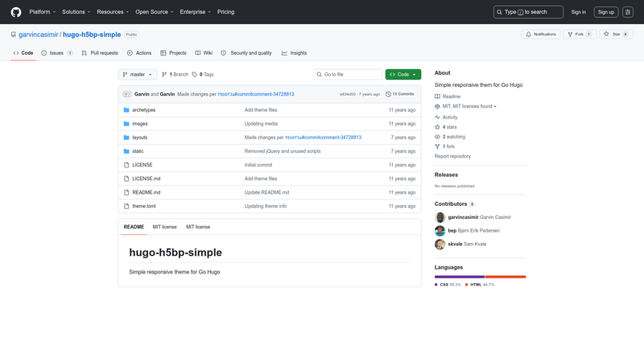The width and height of the screenshot is (644, 362).
Task: Open the master branch selector dropdown
Action: pos(138,74)
